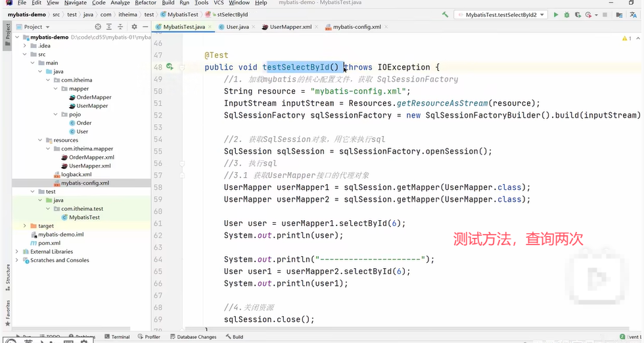644x343 pixels.
Task: Toggle the Project side tool window button
Action: click(7, 36)
